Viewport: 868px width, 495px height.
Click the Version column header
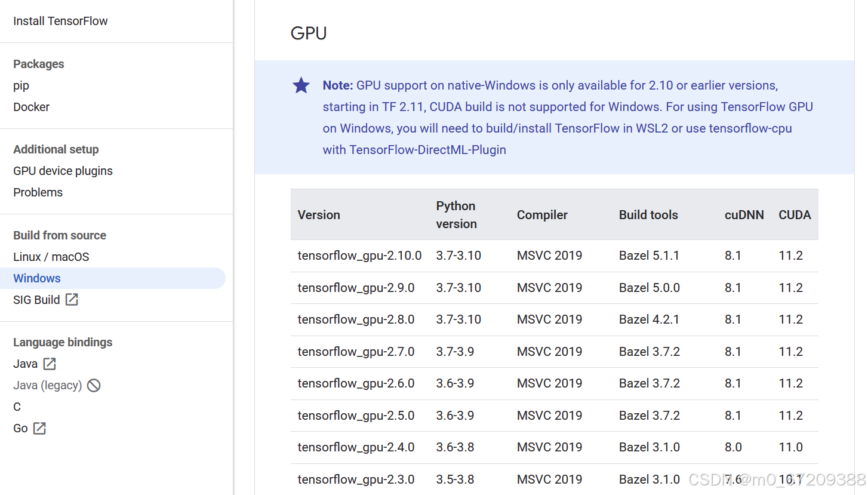point(319,215)
